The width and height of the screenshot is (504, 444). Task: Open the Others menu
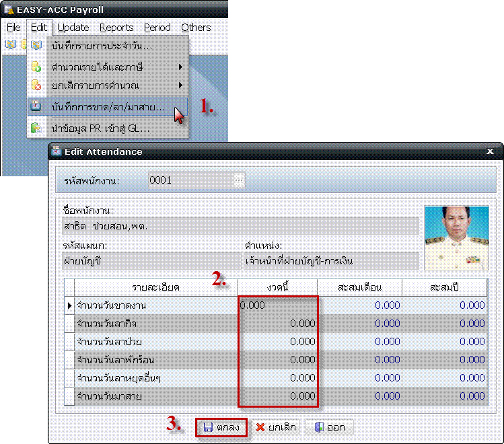pos(196,28)
